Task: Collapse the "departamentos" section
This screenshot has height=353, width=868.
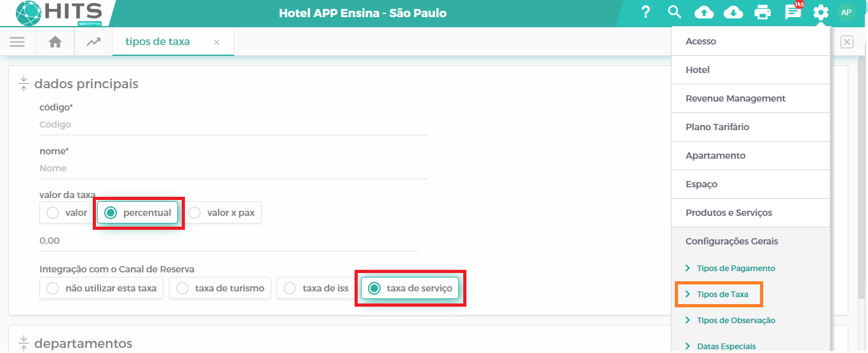Action: (x=24, y=343)
